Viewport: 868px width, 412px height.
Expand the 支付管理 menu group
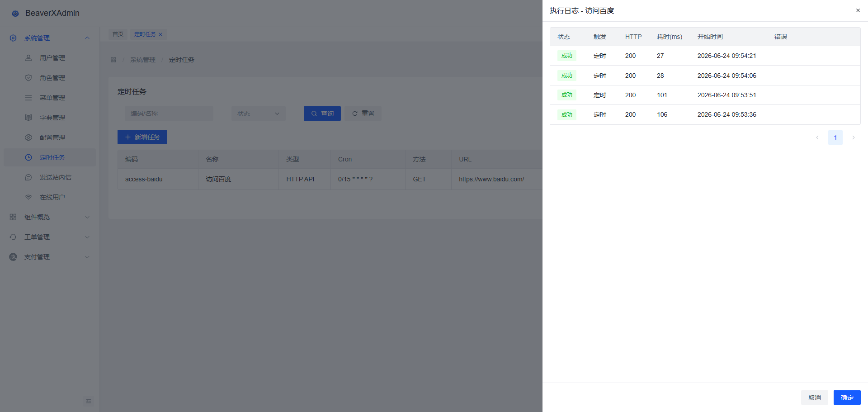[x=87, y=257]
